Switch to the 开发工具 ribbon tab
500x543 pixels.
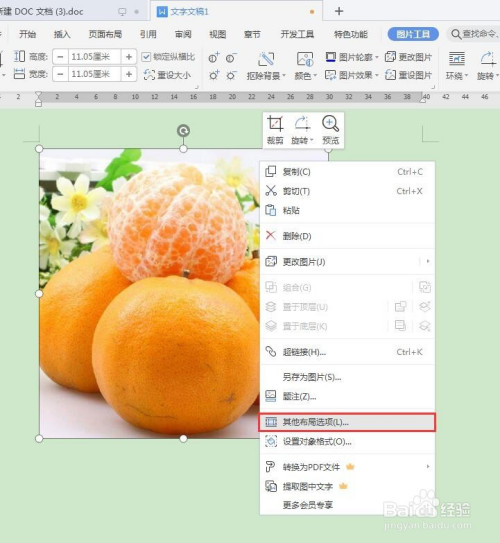(297, 34)
